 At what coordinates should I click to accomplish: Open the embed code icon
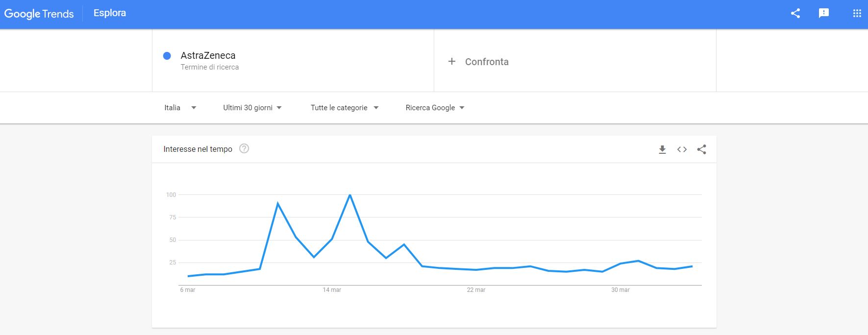click(x=682, y=149)
